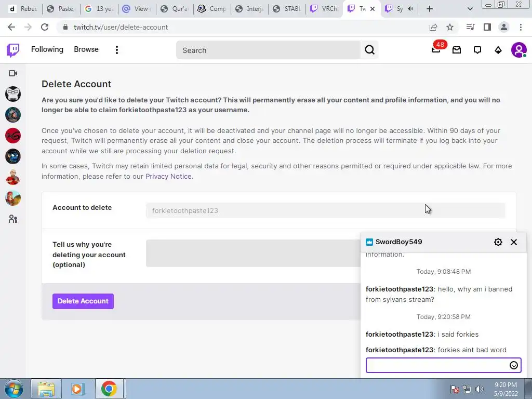Screen dimensions: 532x399
Task: Open the whispers speech bubble icon
Action: [477, 50]
